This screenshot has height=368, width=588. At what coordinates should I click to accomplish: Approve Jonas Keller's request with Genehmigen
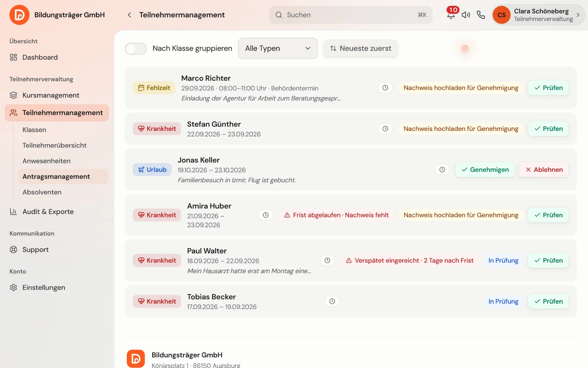(x=485, y=170)
